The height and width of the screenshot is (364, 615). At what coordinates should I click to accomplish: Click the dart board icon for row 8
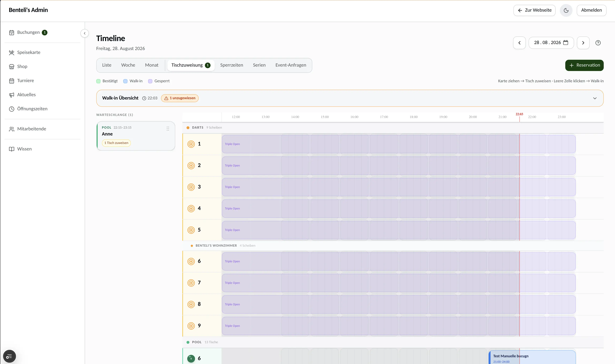coord(191,304)
